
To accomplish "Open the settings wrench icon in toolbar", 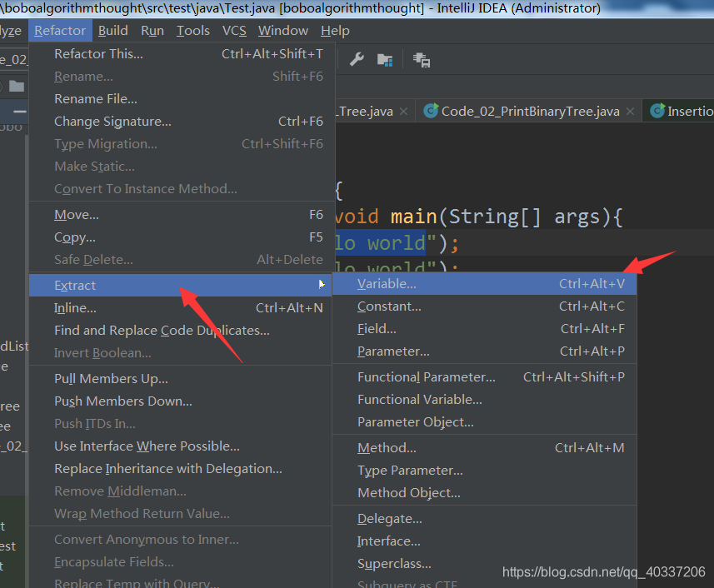I will [357, 59].
